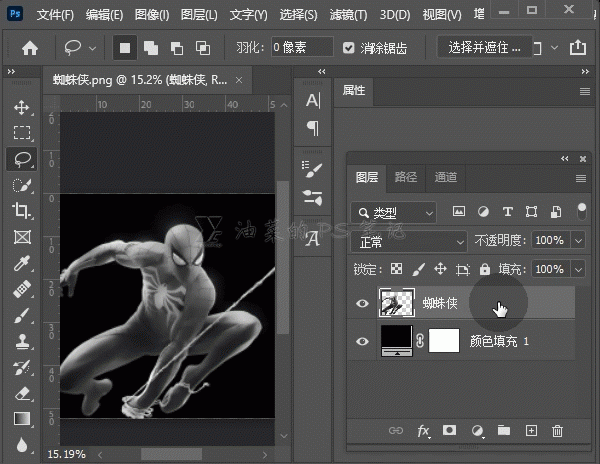
Task: Hide the 蜘蛛侠 layer eye
Action: [x=362, y=303]
